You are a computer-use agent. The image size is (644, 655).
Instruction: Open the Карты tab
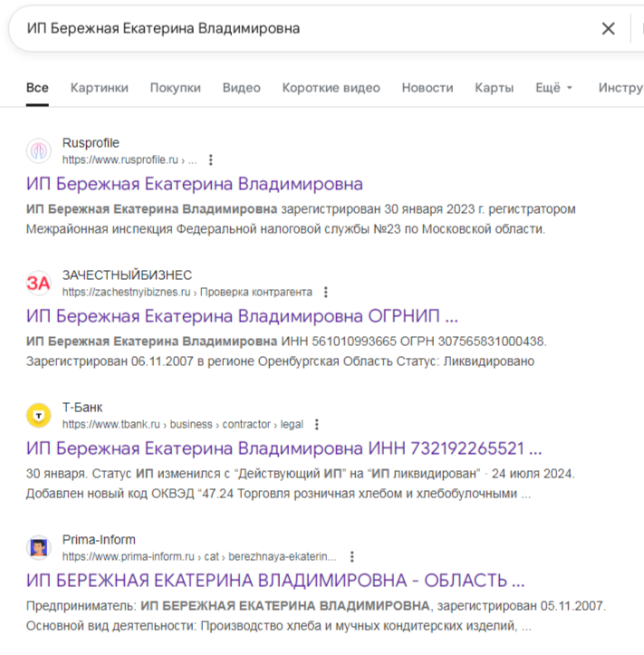pos(494,88)
